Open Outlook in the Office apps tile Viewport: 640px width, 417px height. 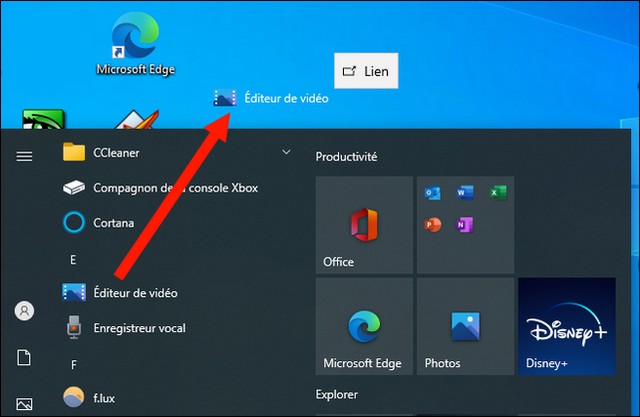(432, 193)
